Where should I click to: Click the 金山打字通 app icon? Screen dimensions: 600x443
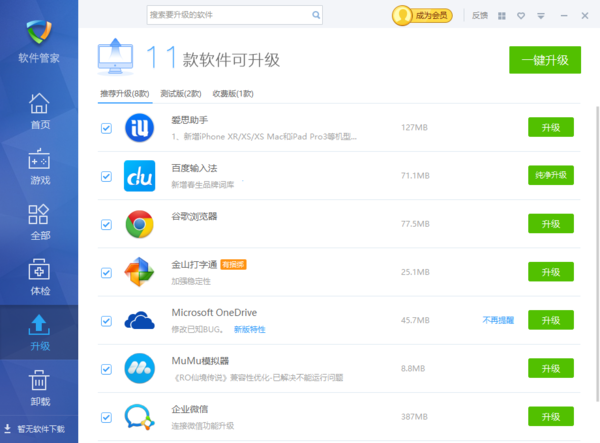[x=140, y=272]
